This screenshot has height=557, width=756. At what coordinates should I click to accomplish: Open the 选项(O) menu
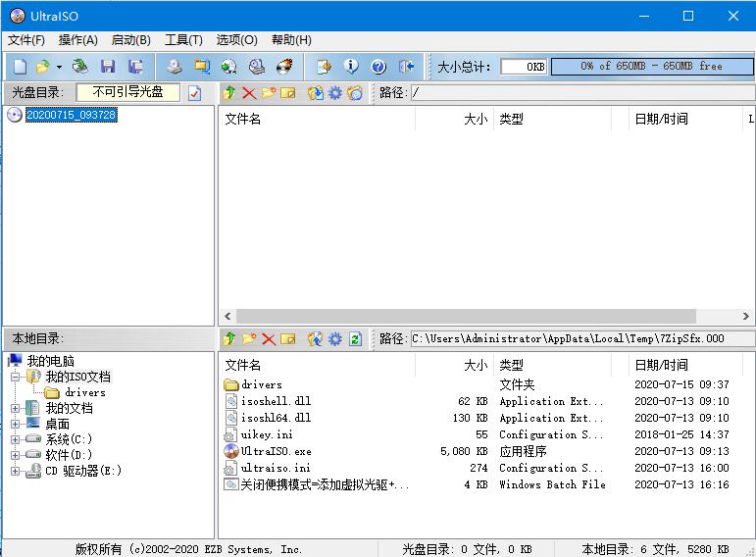(236, 40)
